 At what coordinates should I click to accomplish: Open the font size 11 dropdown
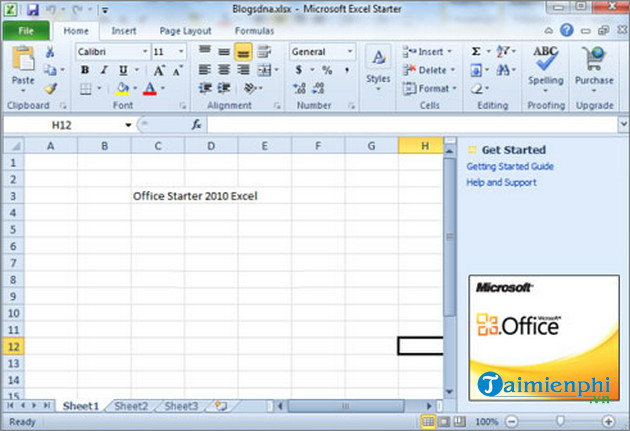point(181,51)
